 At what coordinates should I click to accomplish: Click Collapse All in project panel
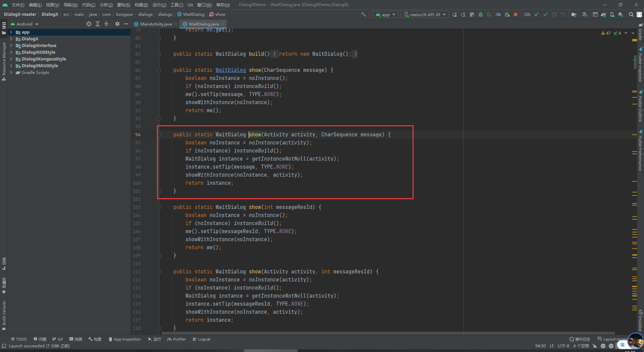pyautogui.click(x=106, y=24)
